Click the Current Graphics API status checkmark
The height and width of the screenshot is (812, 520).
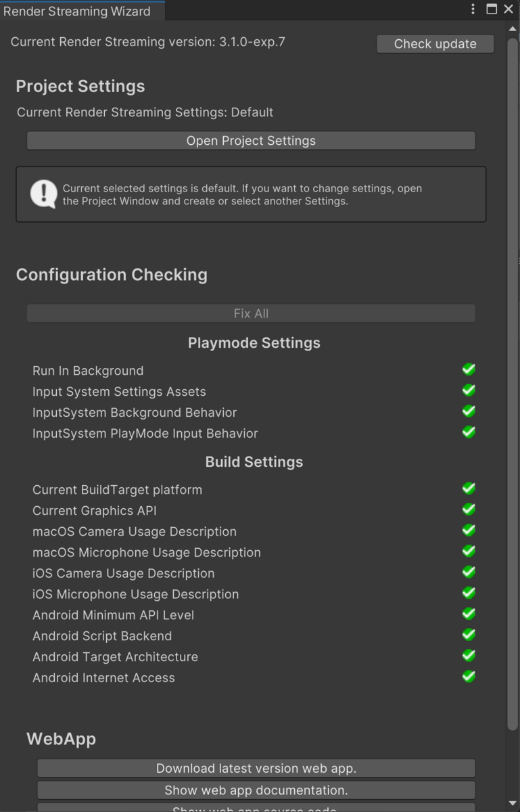coord(469,509)
